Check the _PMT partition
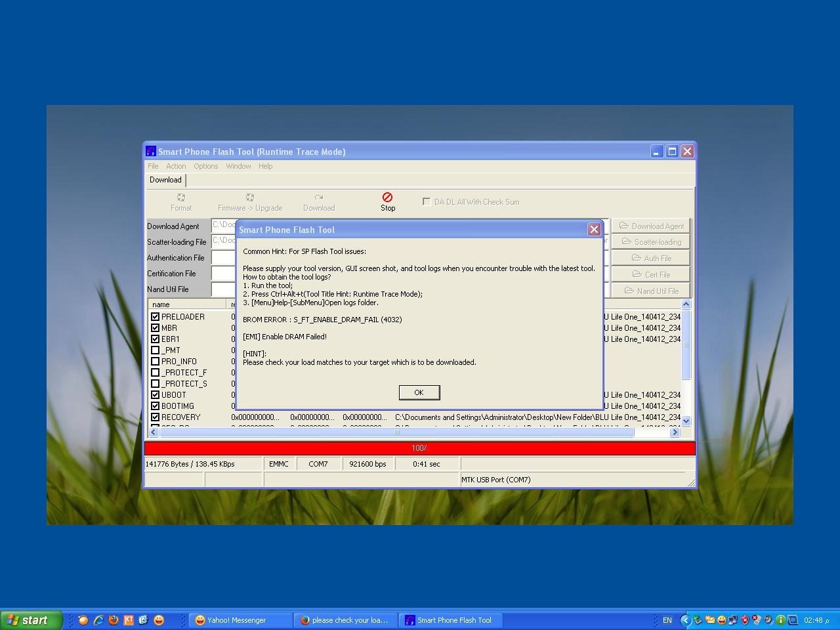 [x=156, y=350]
